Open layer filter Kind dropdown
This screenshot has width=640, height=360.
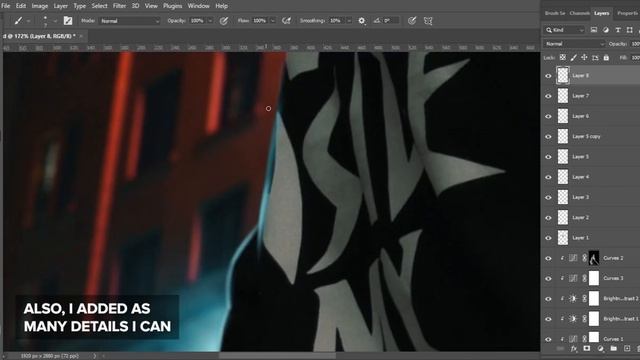[564, 30]
